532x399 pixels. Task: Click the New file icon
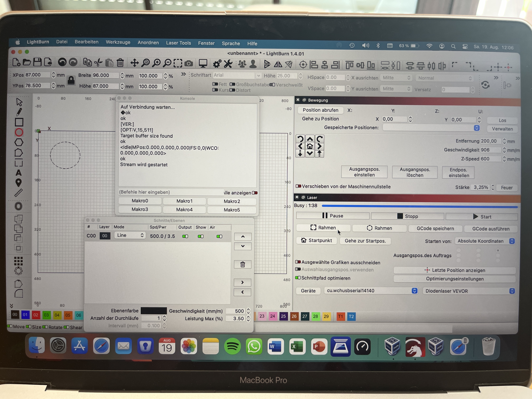tap(16, 62)
